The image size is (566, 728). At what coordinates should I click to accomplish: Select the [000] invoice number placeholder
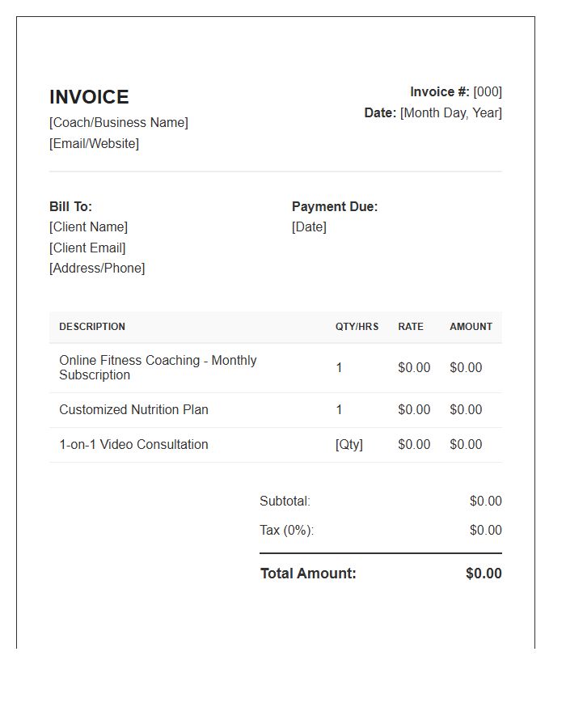pyautogui.click(x=488, y=92)
